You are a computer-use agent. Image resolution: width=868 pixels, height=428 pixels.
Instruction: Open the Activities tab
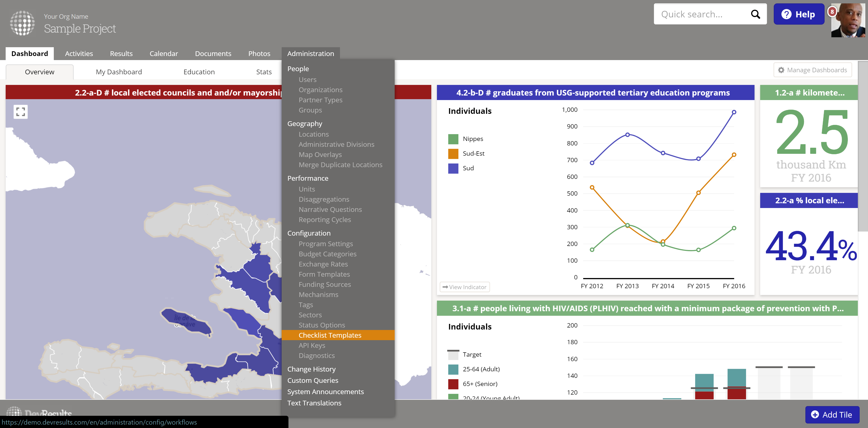tap(79, 54)
